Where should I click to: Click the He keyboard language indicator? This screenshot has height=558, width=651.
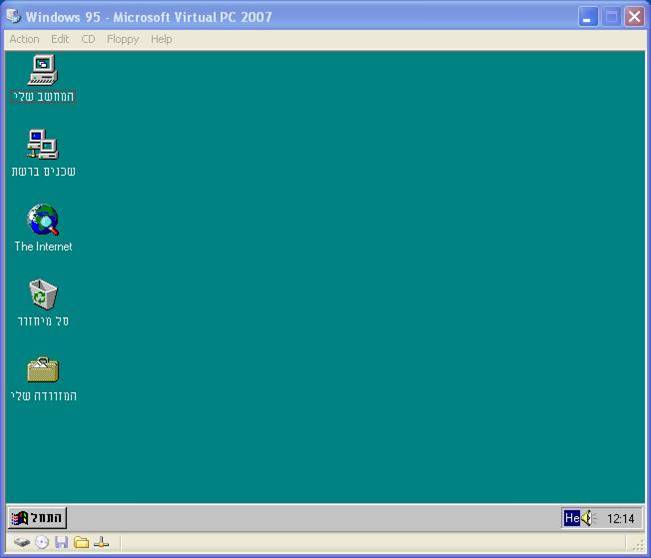pyautogui.click(x=571, y=518)
